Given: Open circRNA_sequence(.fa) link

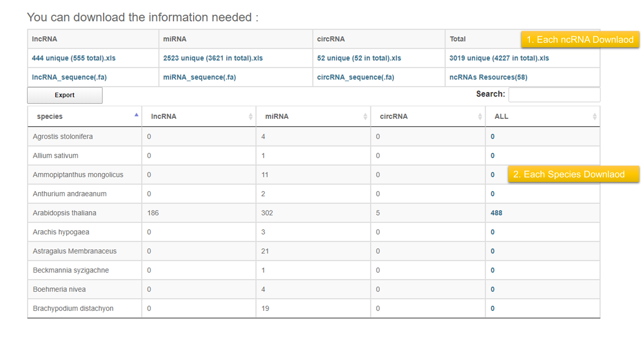Looking at the screenshot, I should click(x=355, y=77).
